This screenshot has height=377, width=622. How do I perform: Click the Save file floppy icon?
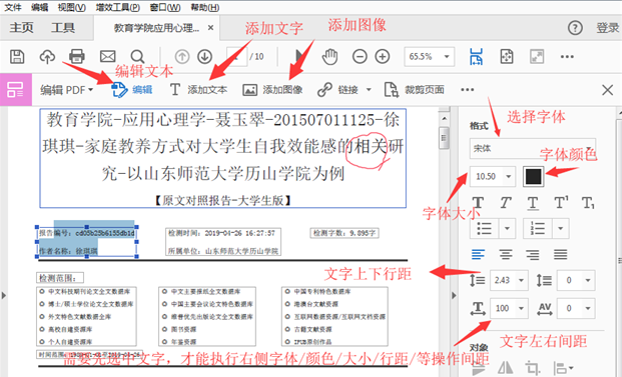click(17, 56)
